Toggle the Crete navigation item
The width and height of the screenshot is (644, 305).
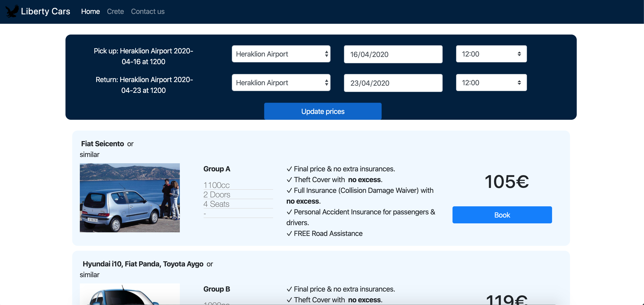point(115,11)
